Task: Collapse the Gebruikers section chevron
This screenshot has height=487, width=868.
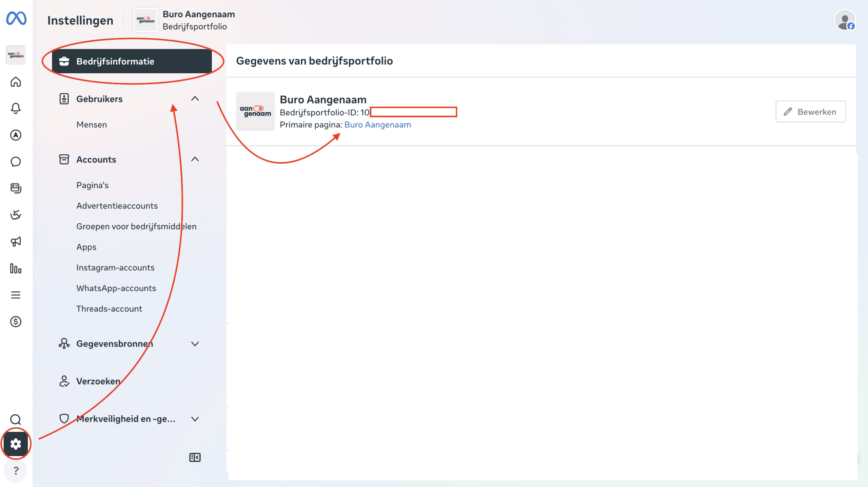Action: [195, 99]
